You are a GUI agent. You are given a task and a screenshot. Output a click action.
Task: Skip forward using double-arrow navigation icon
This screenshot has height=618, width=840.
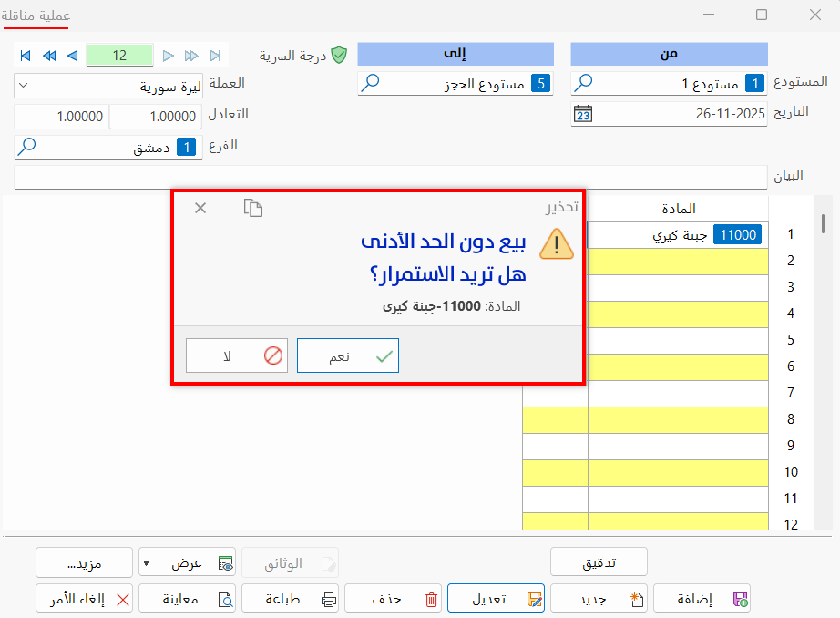(191, 55)
